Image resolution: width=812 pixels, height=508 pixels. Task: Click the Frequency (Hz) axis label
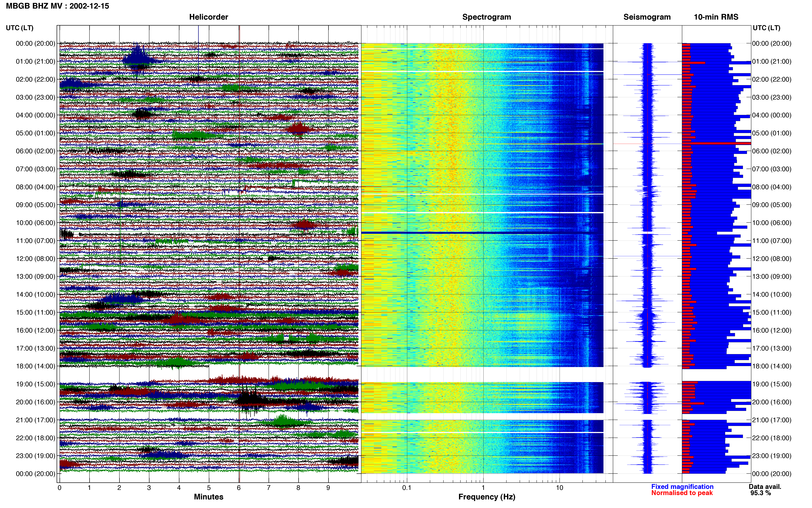[x=487, y=497]
